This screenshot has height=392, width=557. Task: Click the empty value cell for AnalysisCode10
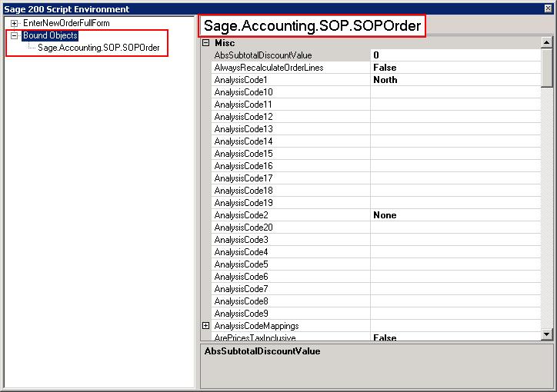click(455, 92)
